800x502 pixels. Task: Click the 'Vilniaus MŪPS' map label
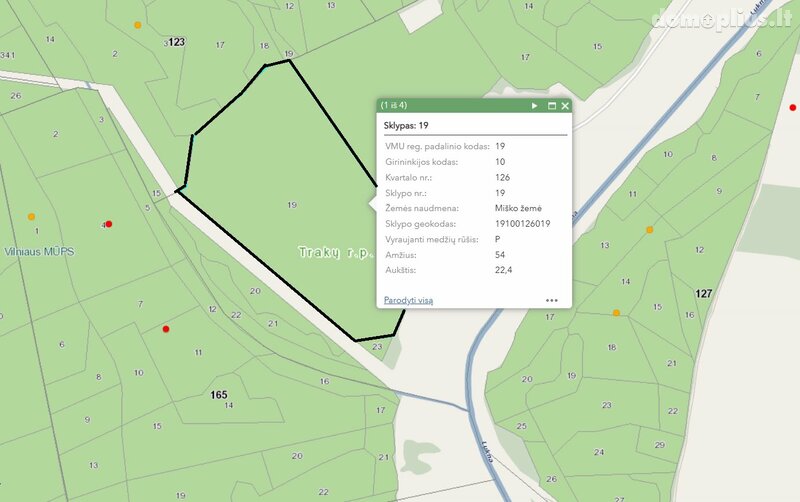39,252
